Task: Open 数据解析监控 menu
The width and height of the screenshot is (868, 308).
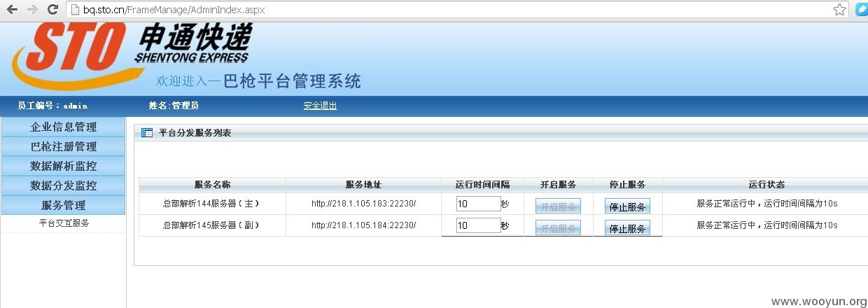Action: (63, 166)
